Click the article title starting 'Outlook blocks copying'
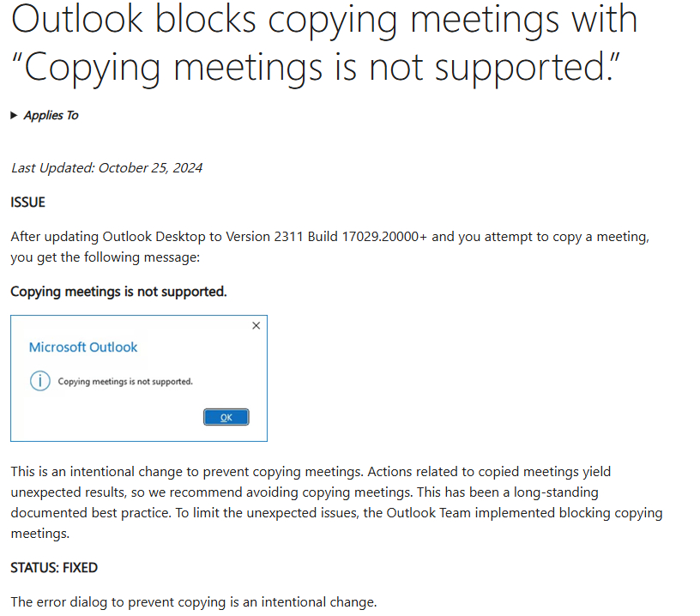Image resolution: width=700 pixels, height=616 pixels. pyautogui.click(x=324, y=19)
